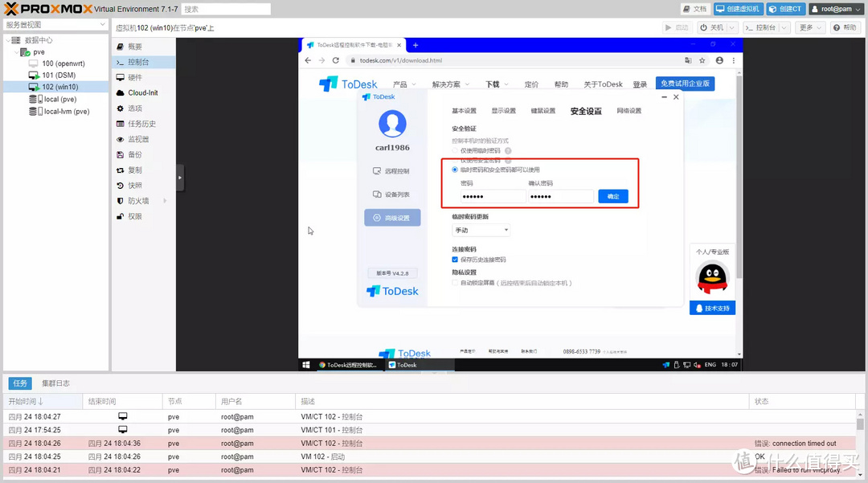The width and height of the screenshot is (868, 483).
Task: Click the toolbar 控制台 console button
Action: pos(760,27)
